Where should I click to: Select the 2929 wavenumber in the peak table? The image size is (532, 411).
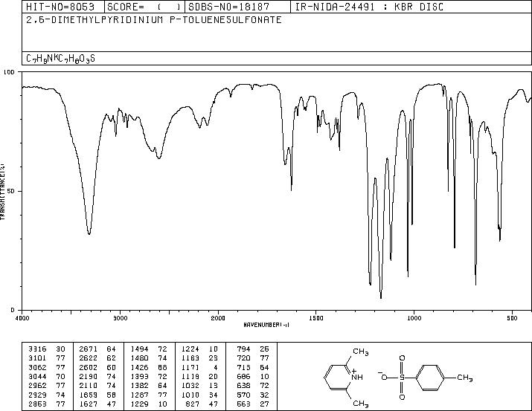coord(37,395)
